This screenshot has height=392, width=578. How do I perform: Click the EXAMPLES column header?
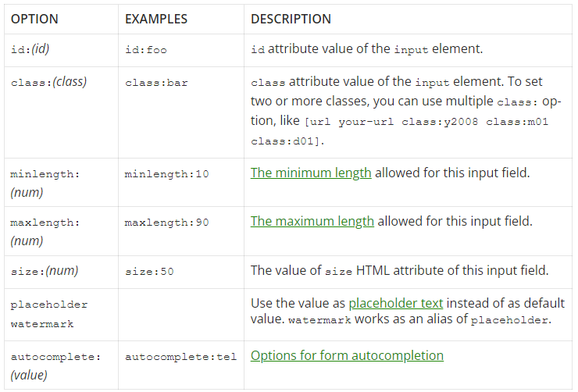tap(155, 19)
